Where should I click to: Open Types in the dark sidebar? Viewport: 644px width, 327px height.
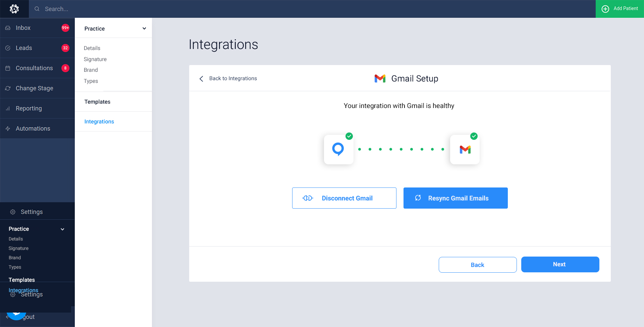click(15, 267)
